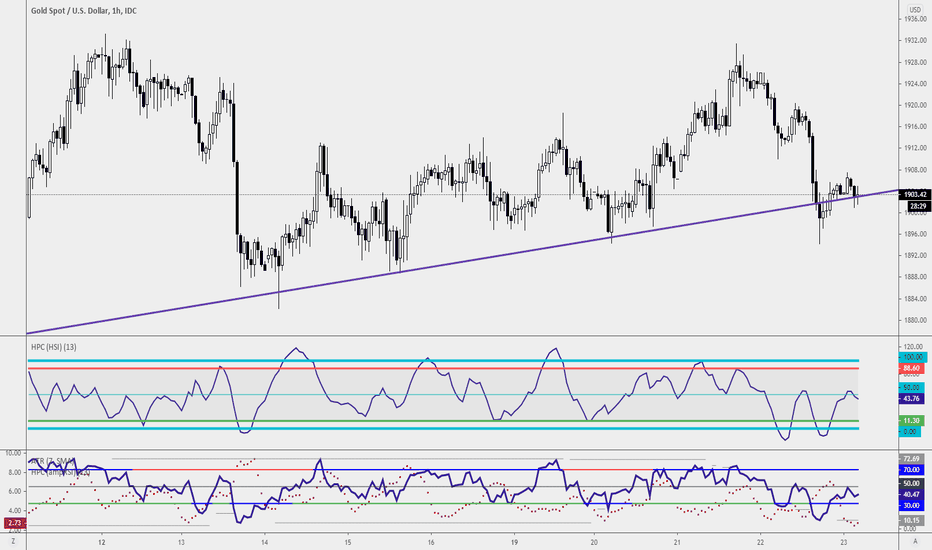Screen dimensions: 932x550
Task: Click the current price label 1903.42
Action: coord(915,194)
